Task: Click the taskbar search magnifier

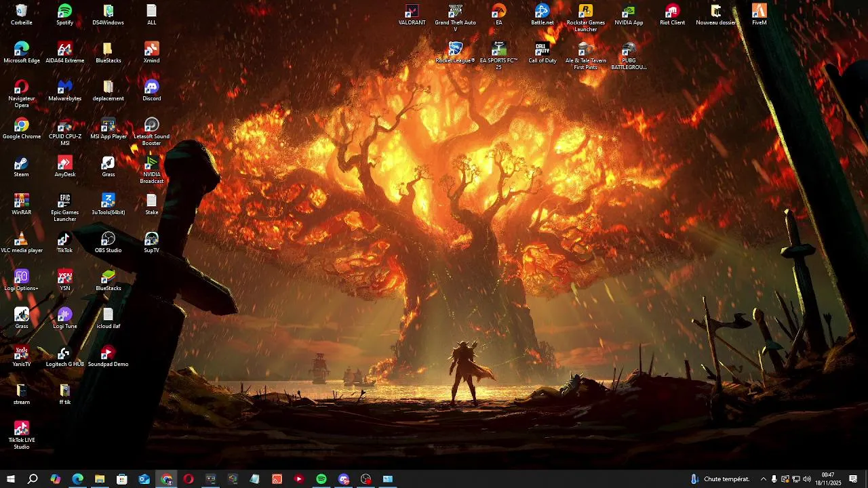Action: click(x=33, y=479)
